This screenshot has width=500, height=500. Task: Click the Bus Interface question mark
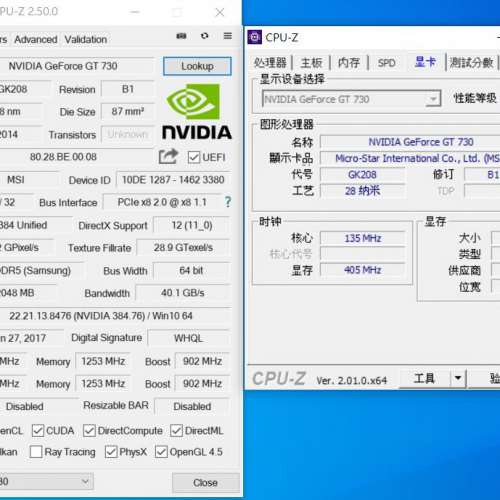(228, 202)
